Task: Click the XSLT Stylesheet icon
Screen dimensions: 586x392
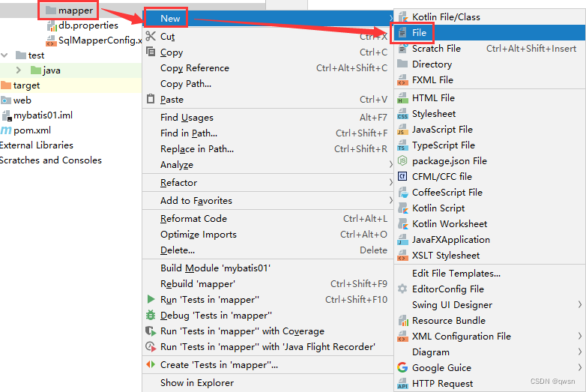Action: click(x=402, y=256)
